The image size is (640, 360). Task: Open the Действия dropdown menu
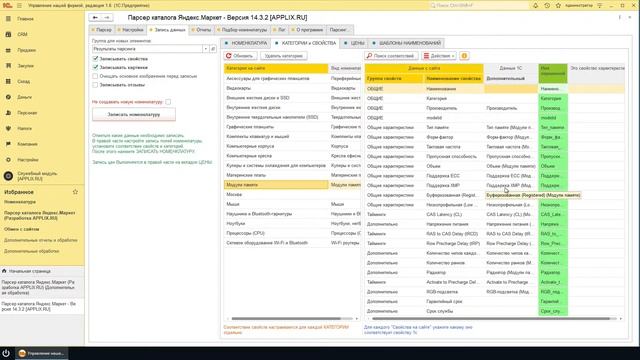(439, 56)
